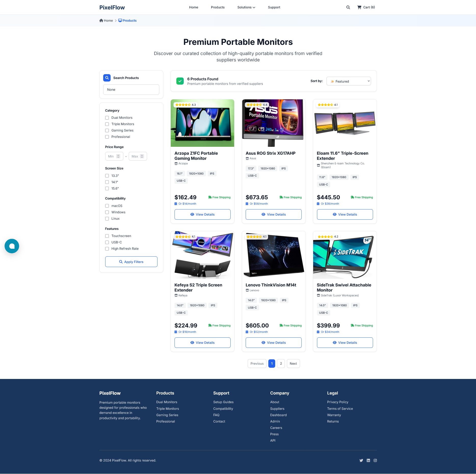Click the blue Search Products magnifier icon

click(107, 78)
